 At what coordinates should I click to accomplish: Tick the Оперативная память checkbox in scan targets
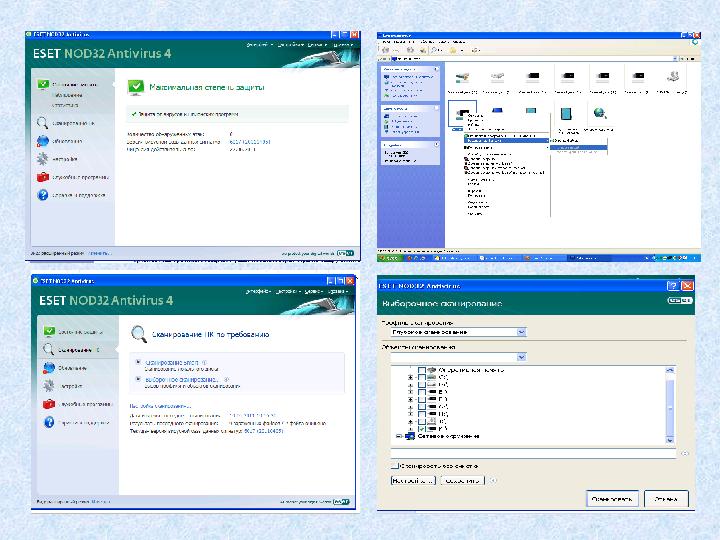point(422,370)
